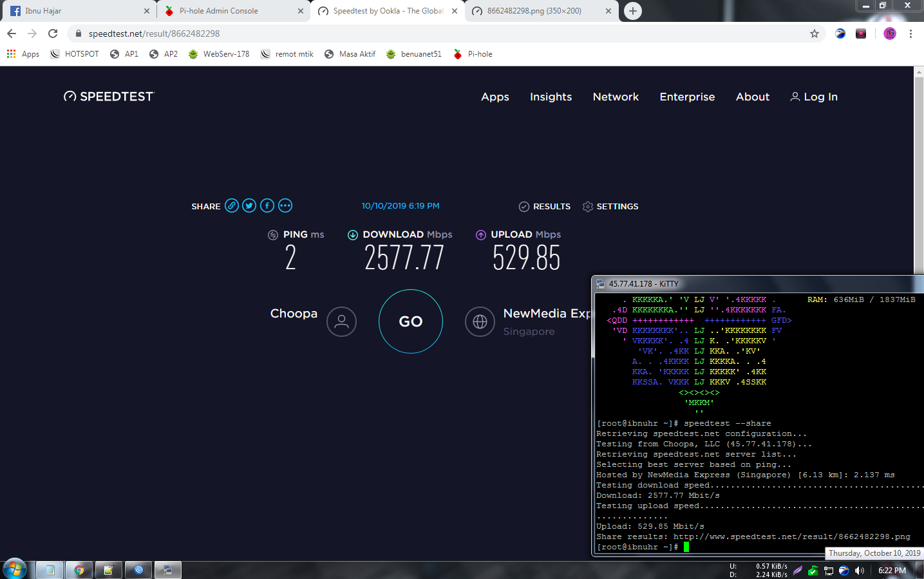Click the ping icon beside PING ms
The width and height of the screenshot is (924, 579).
(x=273, y=235)
